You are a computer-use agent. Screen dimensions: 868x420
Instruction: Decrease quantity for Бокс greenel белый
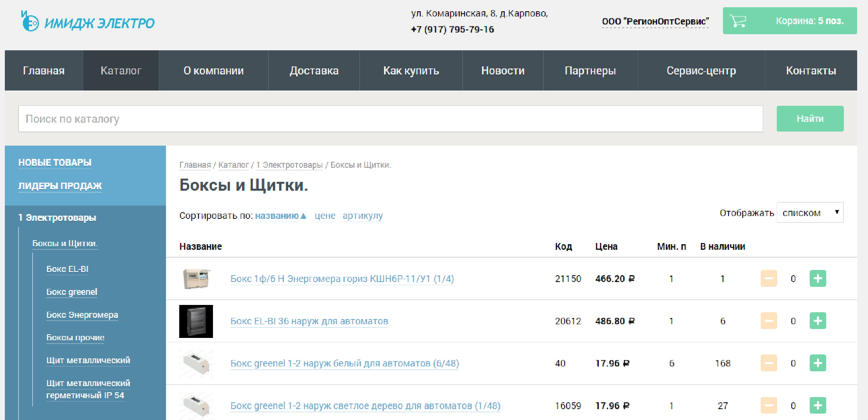(x=768, y=363)
